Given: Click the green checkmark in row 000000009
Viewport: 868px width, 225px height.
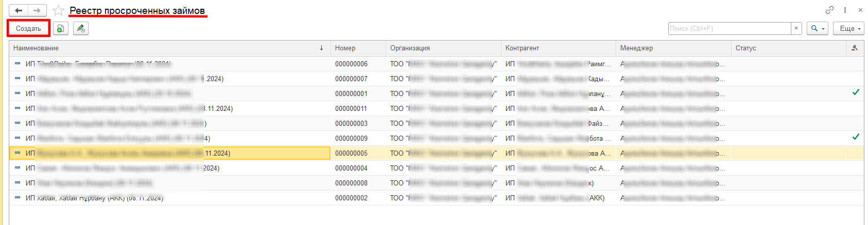Looking at the screenshot, I should coord(856,137).
